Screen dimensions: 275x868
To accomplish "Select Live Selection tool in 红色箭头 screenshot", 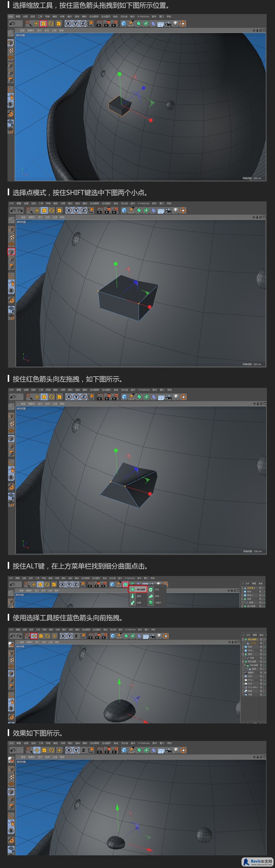I will coord(29,397).
